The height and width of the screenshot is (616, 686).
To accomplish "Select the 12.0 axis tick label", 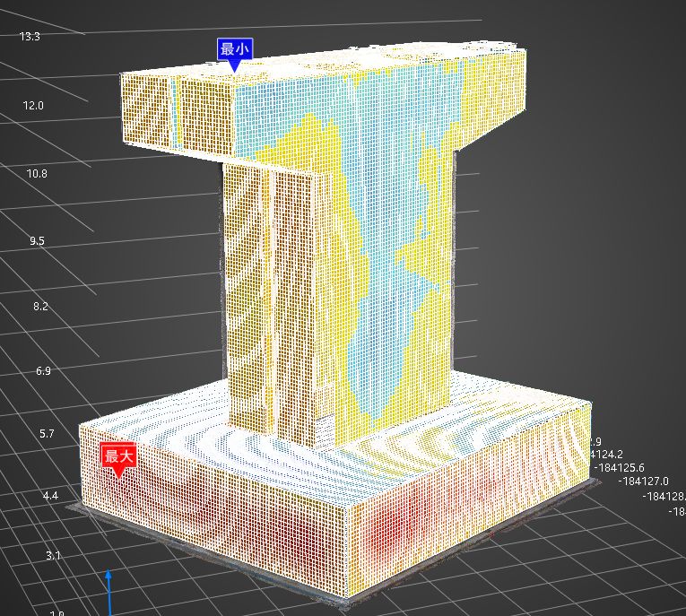I will tap(33, 105).
